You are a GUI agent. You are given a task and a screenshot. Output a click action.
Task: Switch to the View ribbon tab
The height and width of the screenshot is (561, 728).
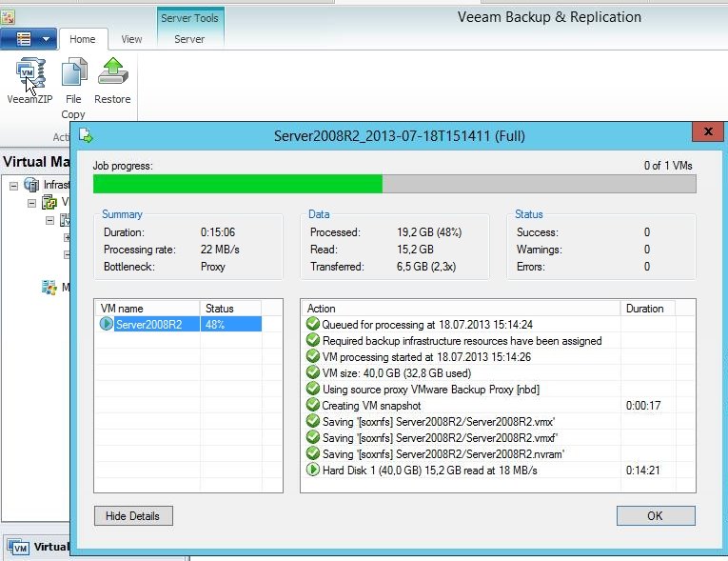coord(131,39)
